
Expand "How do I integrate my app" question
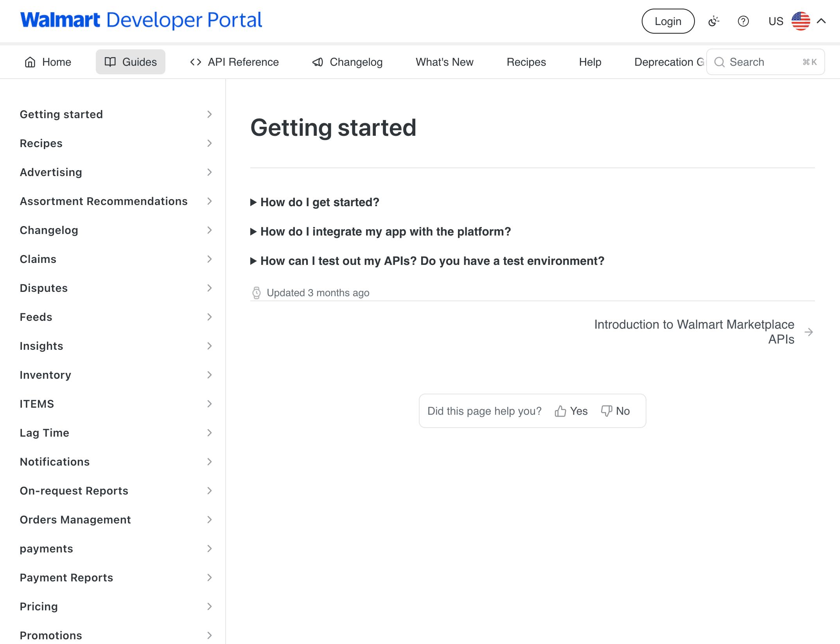point(381,232)
